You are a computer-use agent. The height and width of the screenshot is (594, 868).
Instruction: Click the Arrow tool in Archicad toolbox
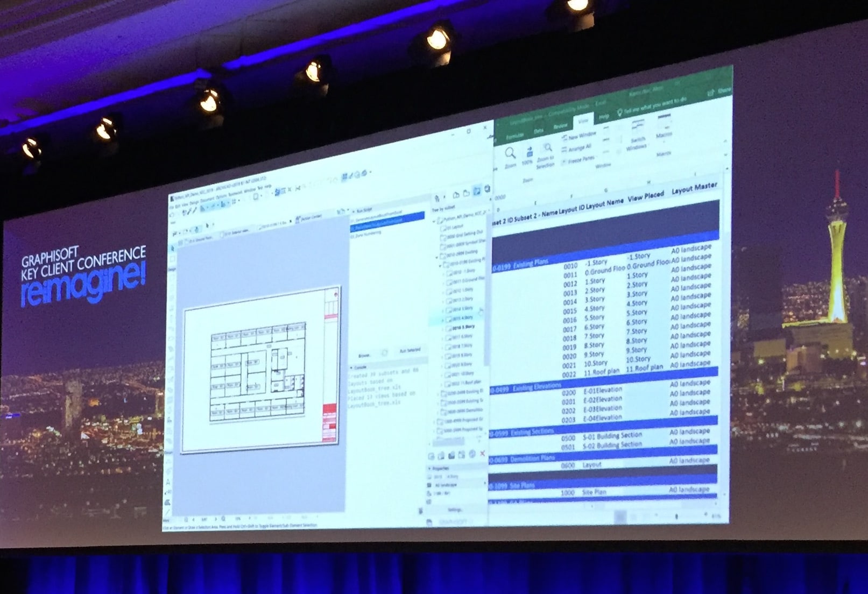click(x=172, y=248)
